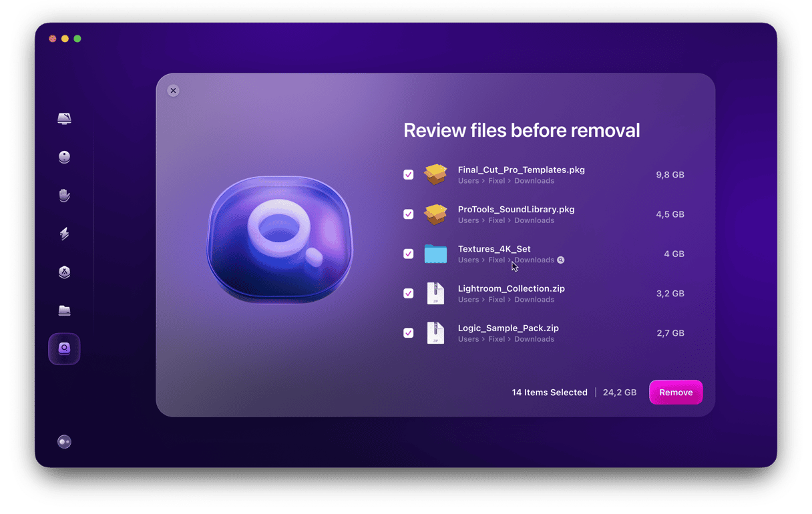
Task: Reveal Textures_4K_Set in Finder magnifier icon
Action: [x=561, y=260]
